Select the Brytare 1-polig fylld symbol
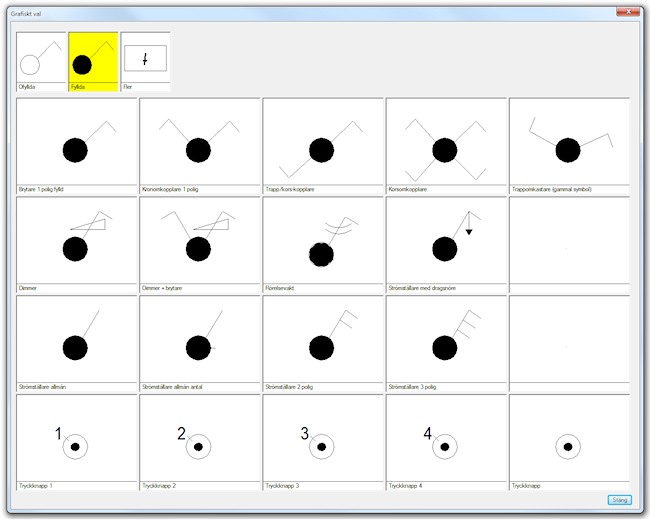650x523 pixels. tap(77, 144)
